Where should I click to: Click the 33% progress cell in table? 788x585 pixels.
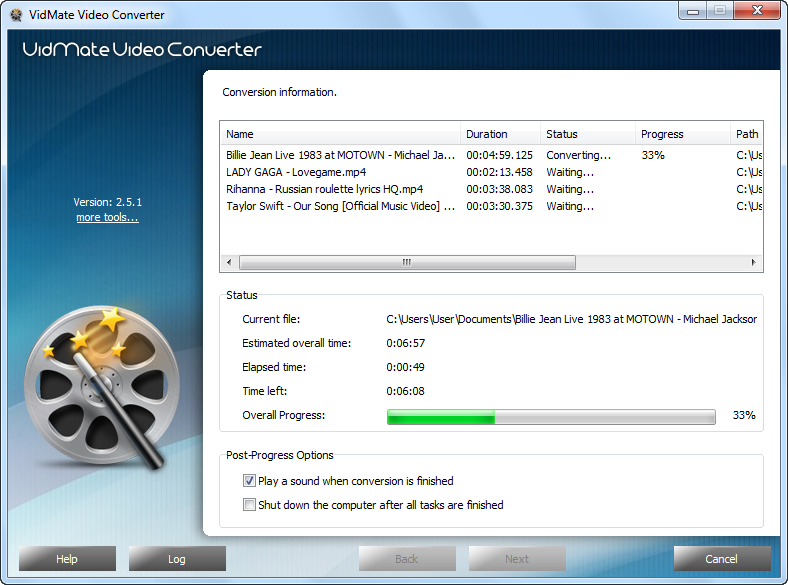click(653, 155)
